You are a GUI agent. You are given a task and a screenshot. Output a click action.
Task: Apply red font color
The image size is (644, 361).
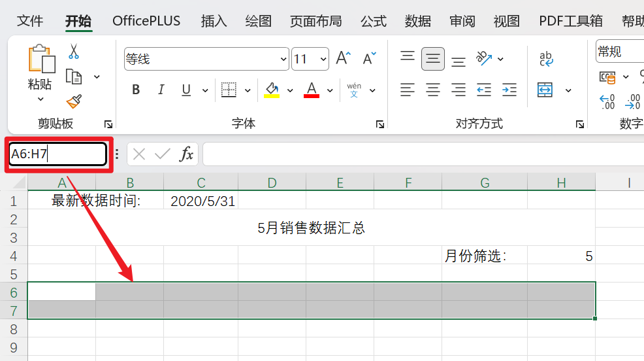[312, 90]
